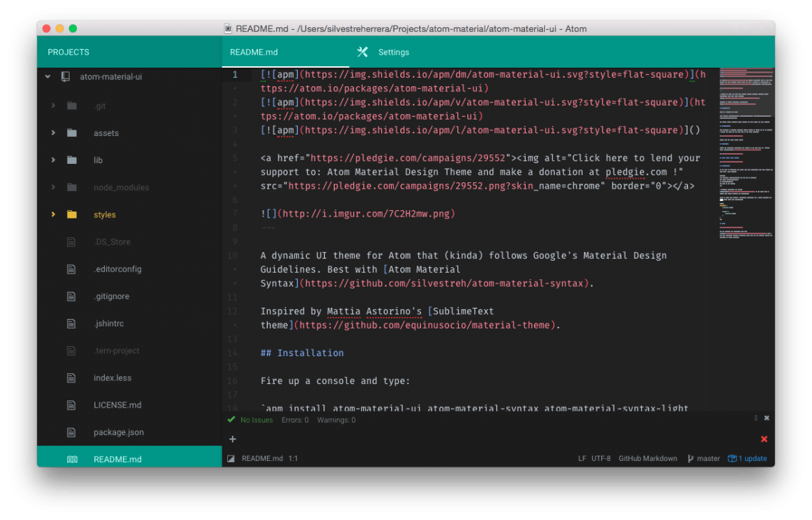
Task: Click the 1:1 cursor position indicator
Action: click(x=293, y=458)
